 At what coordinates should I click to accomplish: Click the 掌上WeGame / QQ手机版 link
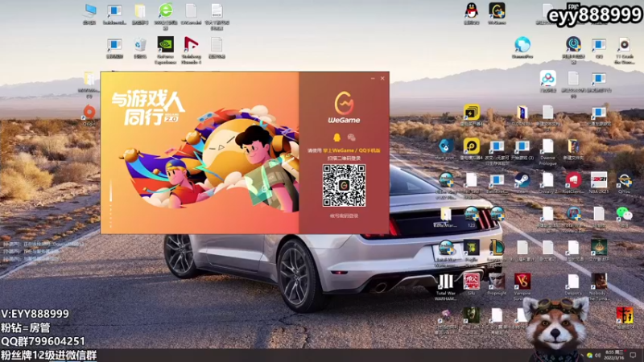tap(352, 150)
